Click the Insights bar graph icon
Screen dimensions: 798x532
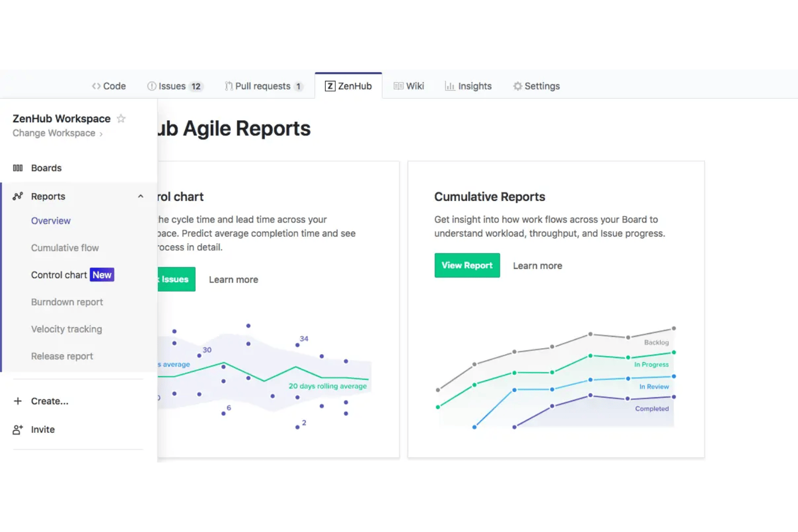click(450, 86)
